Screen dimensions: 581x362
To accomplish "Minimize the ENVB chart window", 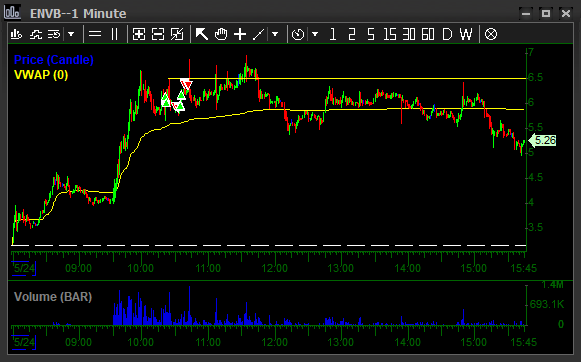I will [x=526, y=14].
